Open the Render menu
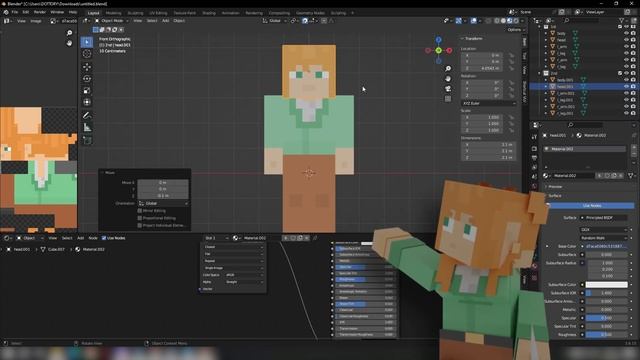640x360 pixels. (40, 12)
